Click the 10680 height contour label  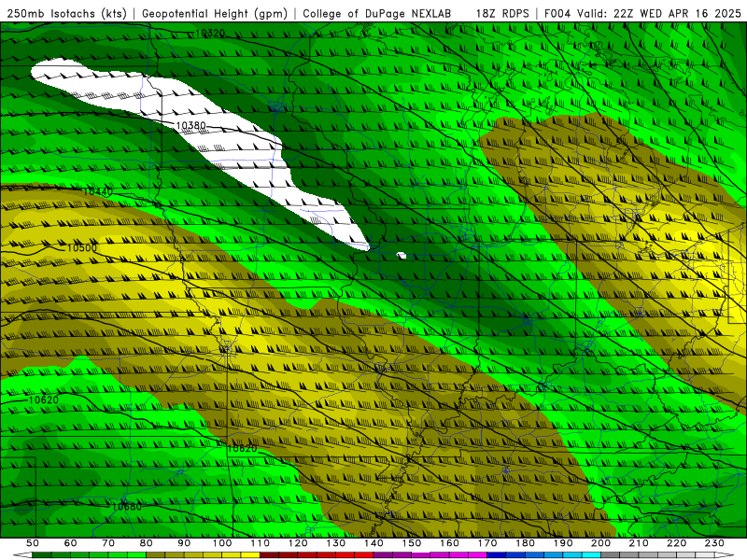(126, 507)
